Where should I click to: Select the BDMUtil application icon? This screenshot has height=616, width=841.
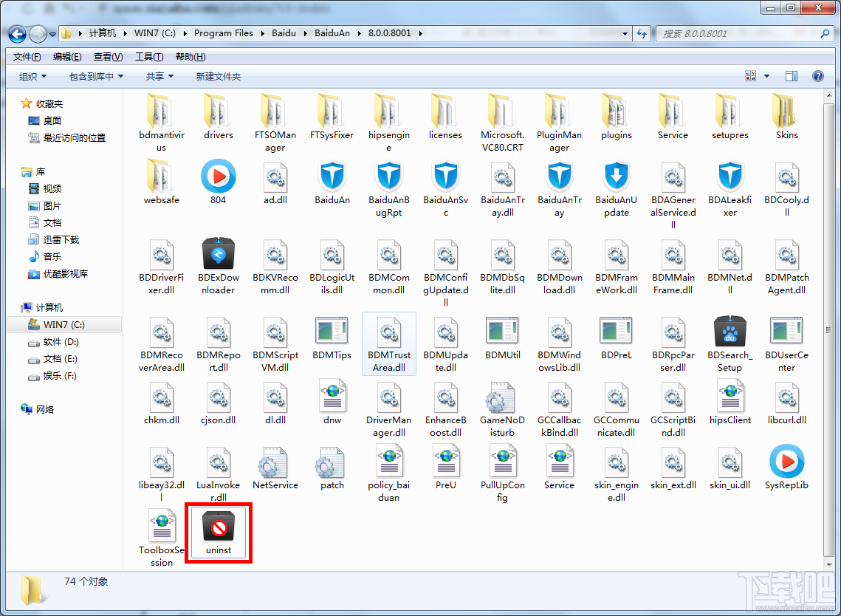point(503,331)
